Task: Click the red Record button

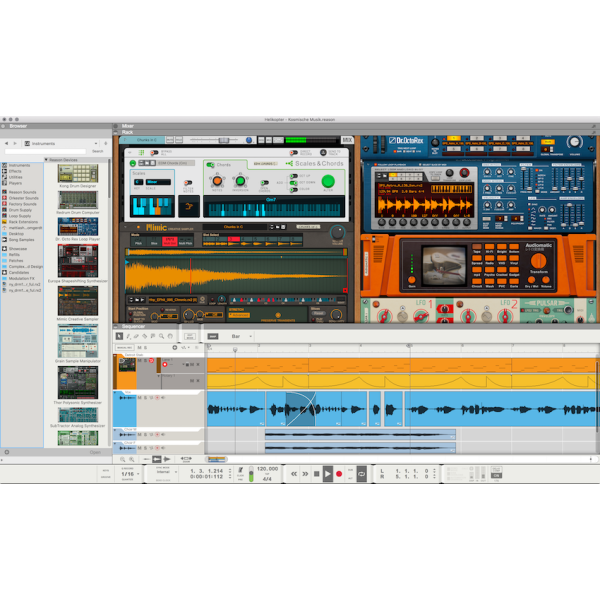Action: pos(339,473)
